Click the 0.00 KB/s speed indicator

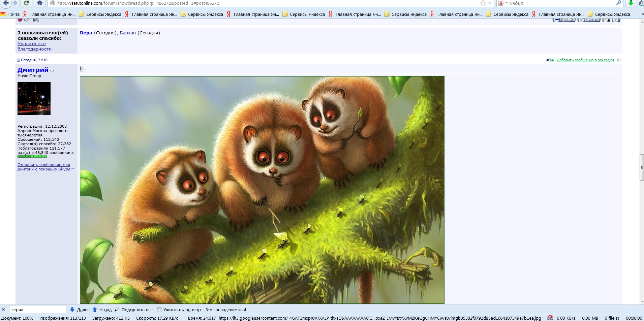coord(566,318)
